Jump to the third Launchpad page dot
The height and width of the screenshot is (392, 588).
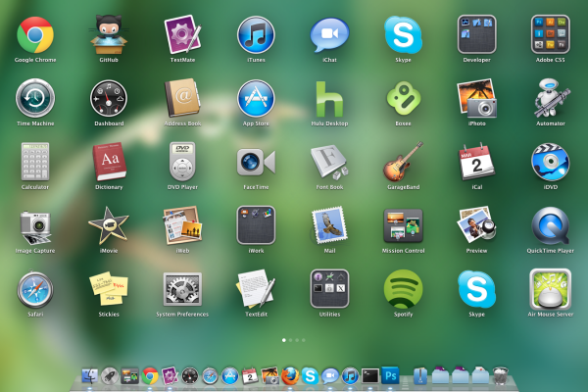coord(297,340)
